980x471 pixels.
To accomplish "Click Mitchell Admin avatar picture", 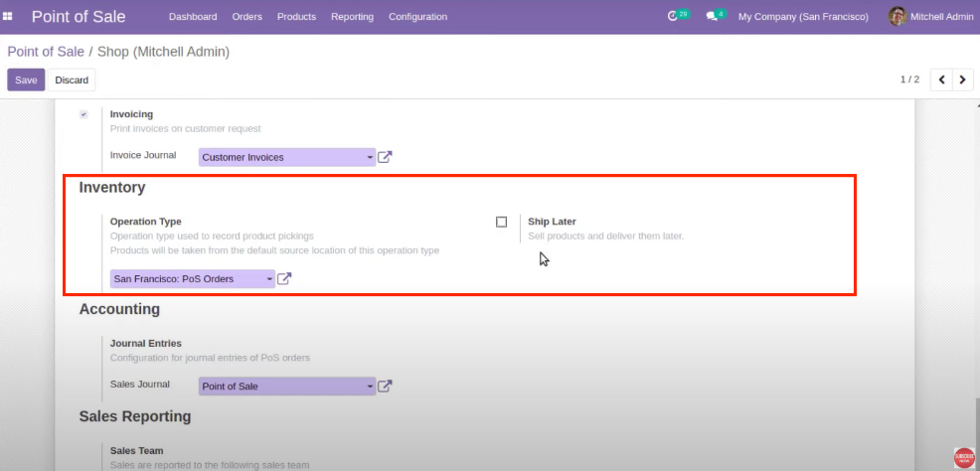I will click(897, 16).
